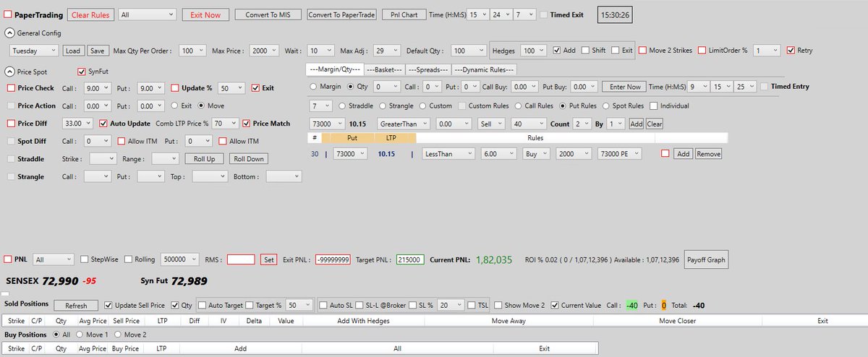868x357 pixels.
Task: Uncheck the SynFut checkbox
Action: pyautogui.click(x=81, y=72)
